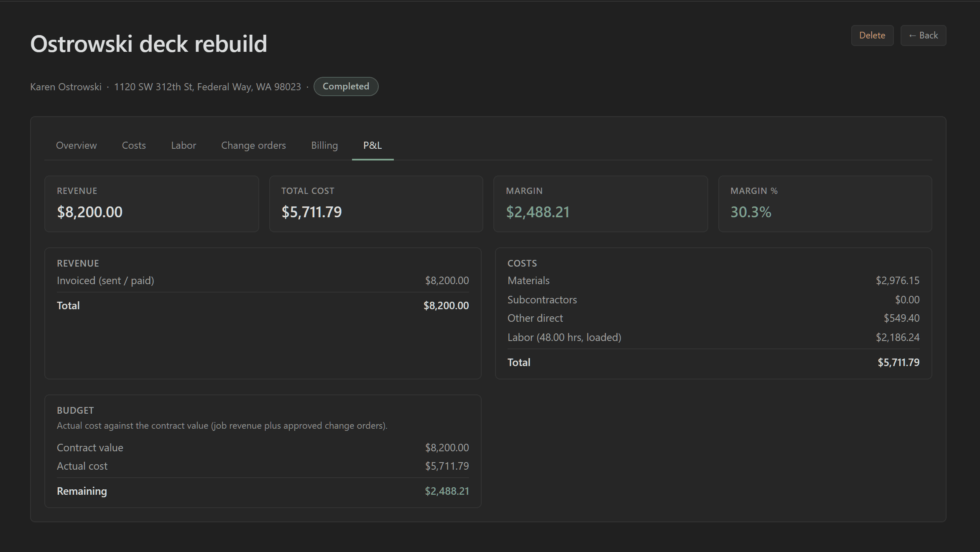Select the Labor tab

[184, 145]
